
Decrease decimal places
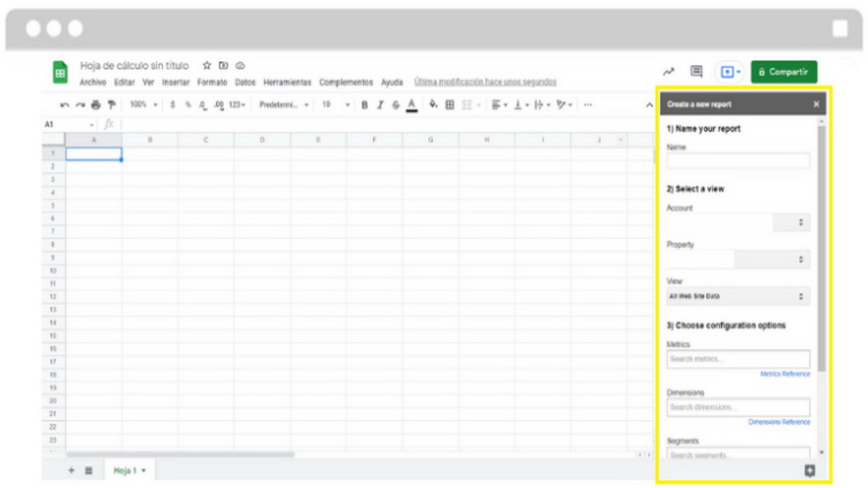[203, 105]
